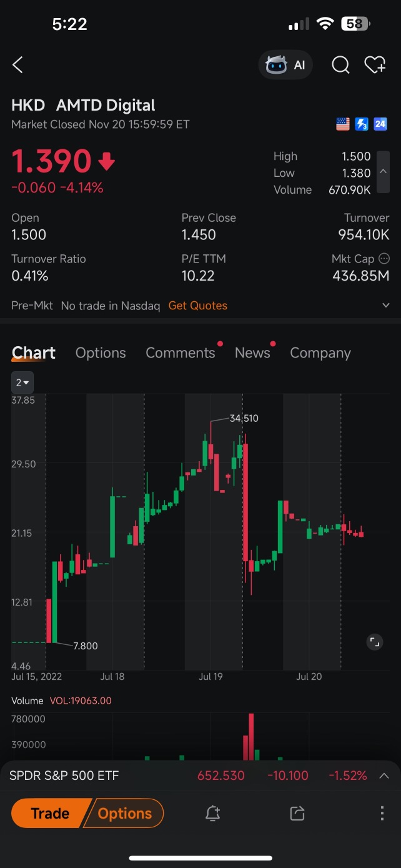Image resolution: width=401 pixels, height=868 pixels.
Task: Tap the cellular signal bars
Action: (299, 24)
